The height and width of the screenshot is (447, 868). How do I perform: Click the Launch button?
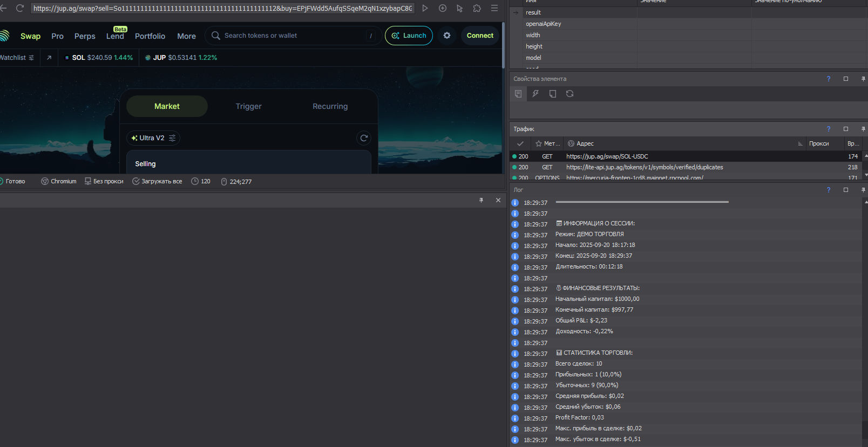409,36
